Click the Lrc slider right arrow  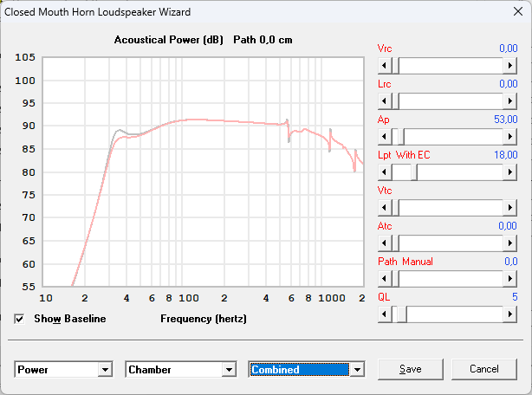pyautogui.click(x=510, y=101)
